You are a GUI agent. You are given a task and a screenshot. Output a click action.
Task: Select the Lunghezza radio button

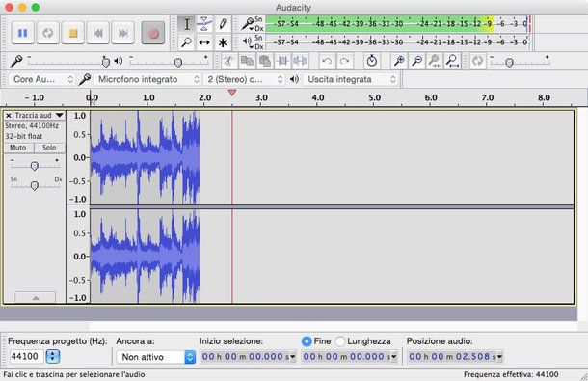(x=340, y=341)
